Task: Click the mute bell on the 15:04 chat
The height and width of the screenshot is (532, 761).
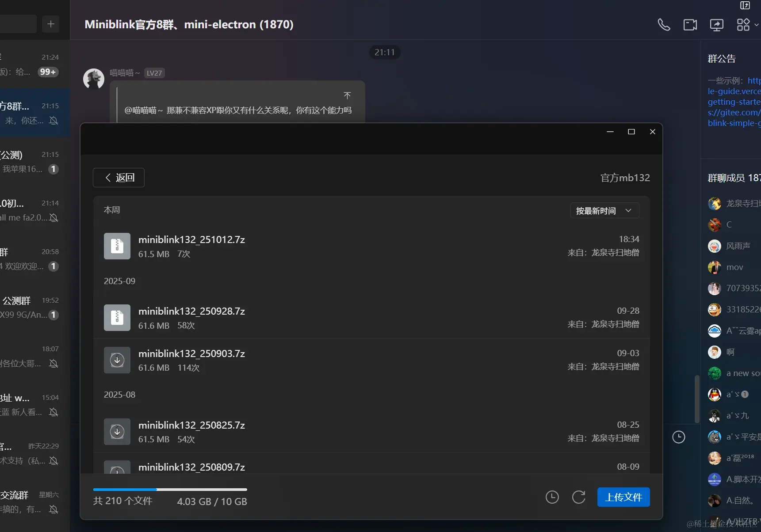Action: 54,412
